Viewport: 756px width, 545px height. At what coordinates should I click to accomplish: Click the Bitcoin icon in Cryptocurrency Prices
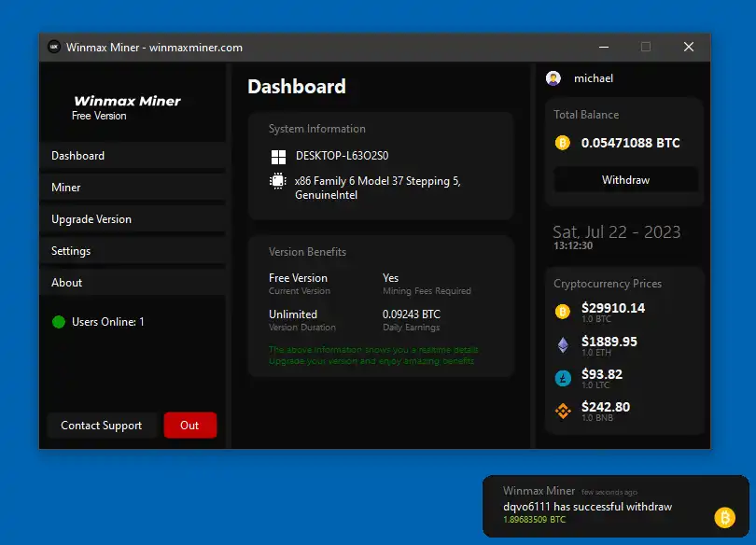point(562,312)
